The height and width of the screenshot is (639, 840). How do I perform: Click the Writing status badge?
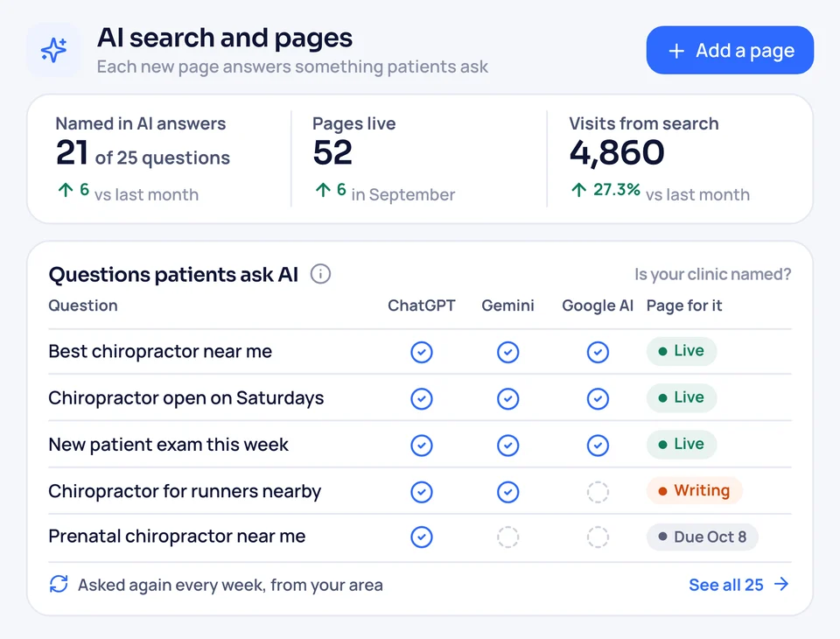click(x=694, y=490)
